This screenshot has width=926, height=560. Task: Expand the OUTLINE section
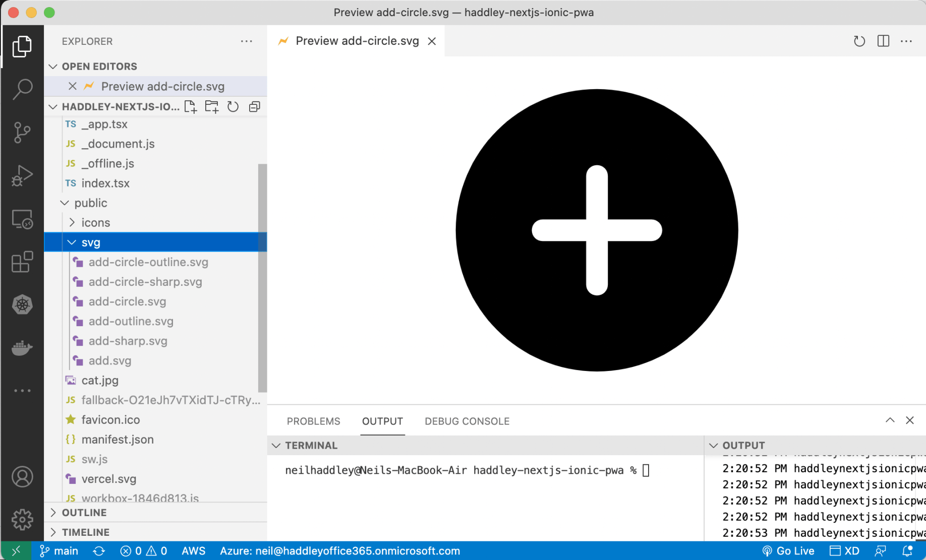tap(84, 513)
